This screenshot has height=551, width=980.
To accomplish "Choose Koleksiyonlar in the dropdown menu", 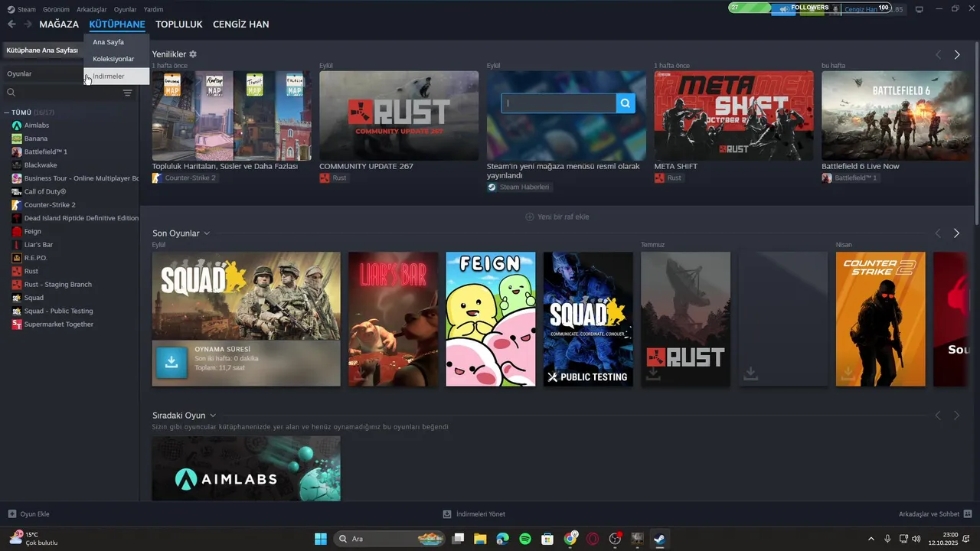I will [x=116, y=59].
